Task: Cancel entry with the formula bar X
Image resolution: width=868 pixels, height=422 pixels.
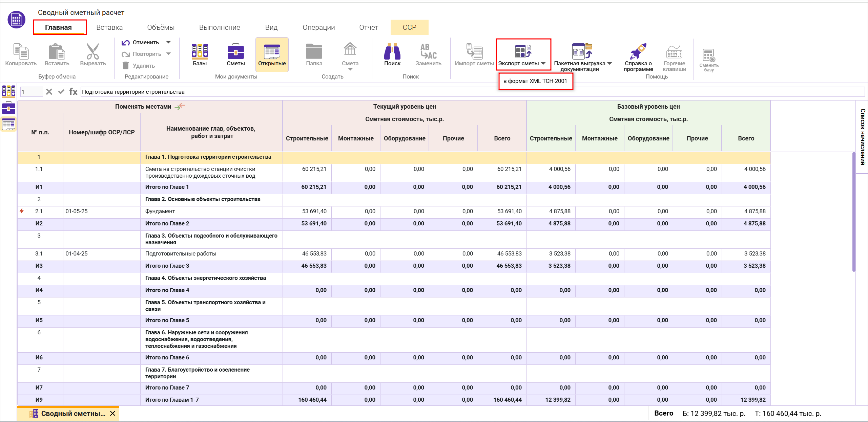Action: [x=49, y=92]
